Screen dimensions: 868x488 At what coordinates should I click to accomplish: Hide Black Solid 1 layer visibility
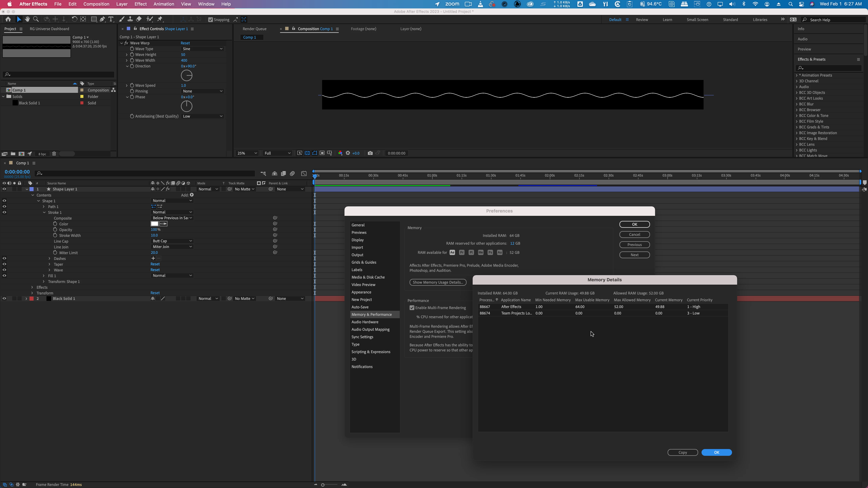tap(4, 299)
